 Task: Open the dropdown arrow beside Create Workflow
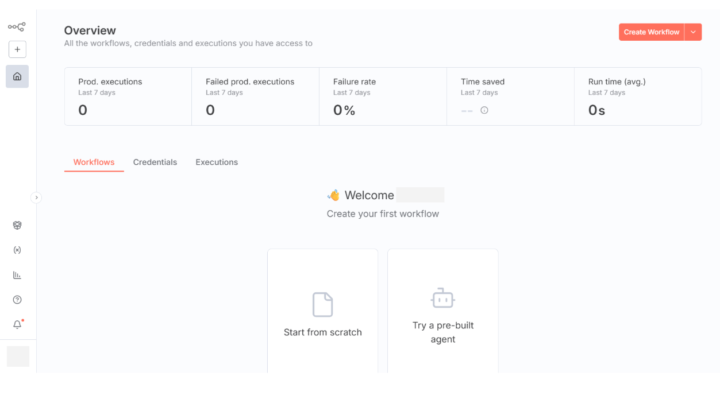(693, 32)
